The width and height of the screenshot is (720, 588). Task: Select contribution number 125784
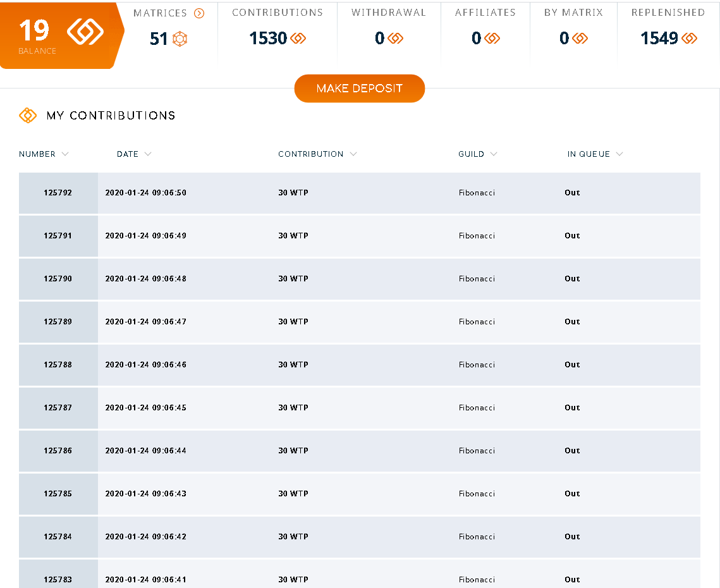coord(58,537)
